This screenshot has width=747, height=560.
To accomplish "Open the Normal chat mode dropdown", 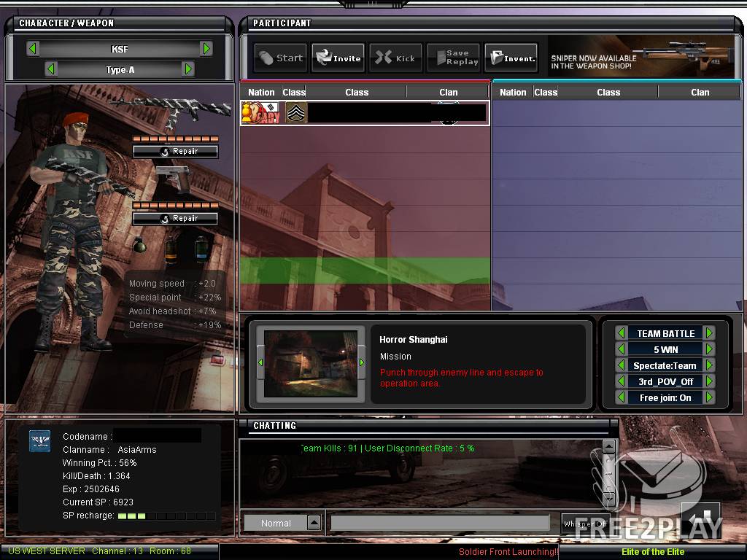I will pyautogui.click(x=314, y=523).
